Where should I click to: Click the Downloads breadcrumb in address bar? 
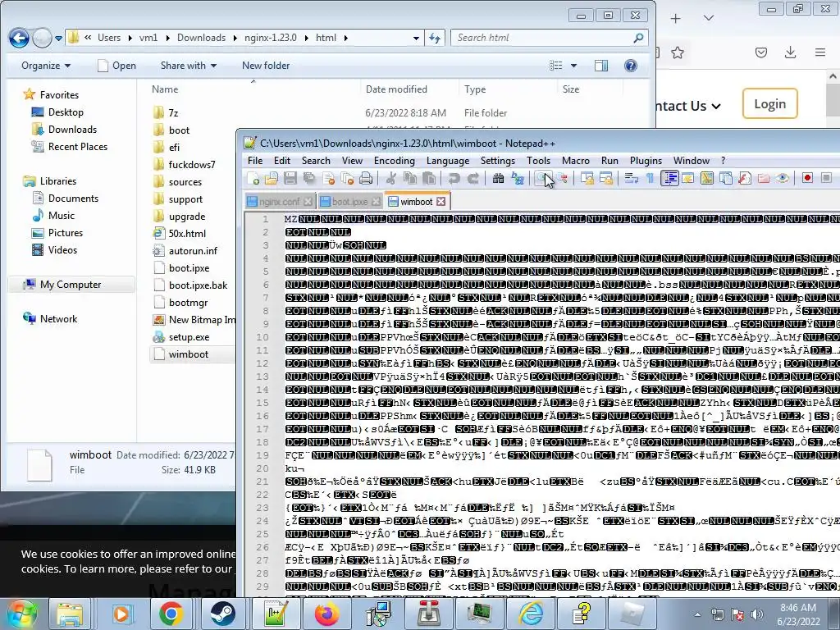click(202, 38)
